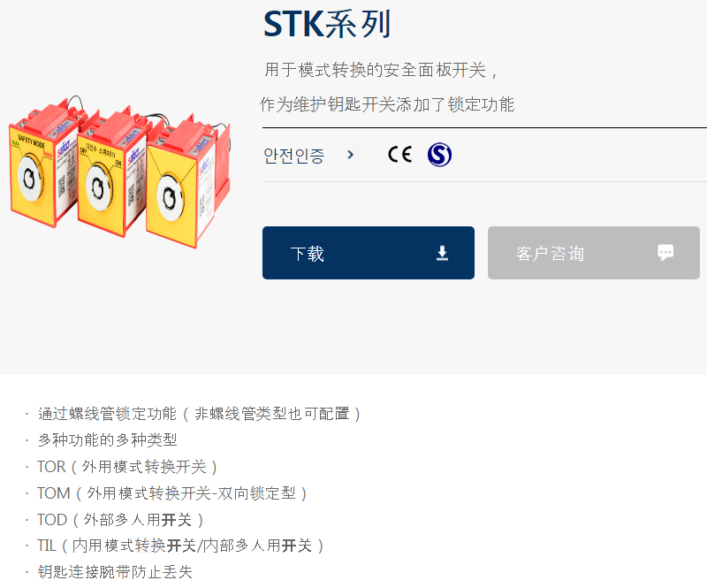
Task: Click the blue S safety certification logo
Action: pyautogui.click(x=439, y=155)
